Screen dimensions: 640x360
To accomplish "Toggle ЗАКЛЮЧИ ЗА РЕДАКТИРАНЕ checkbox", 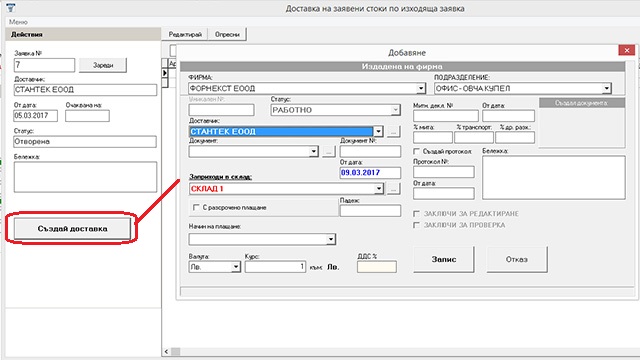I will tap(417, 213).
